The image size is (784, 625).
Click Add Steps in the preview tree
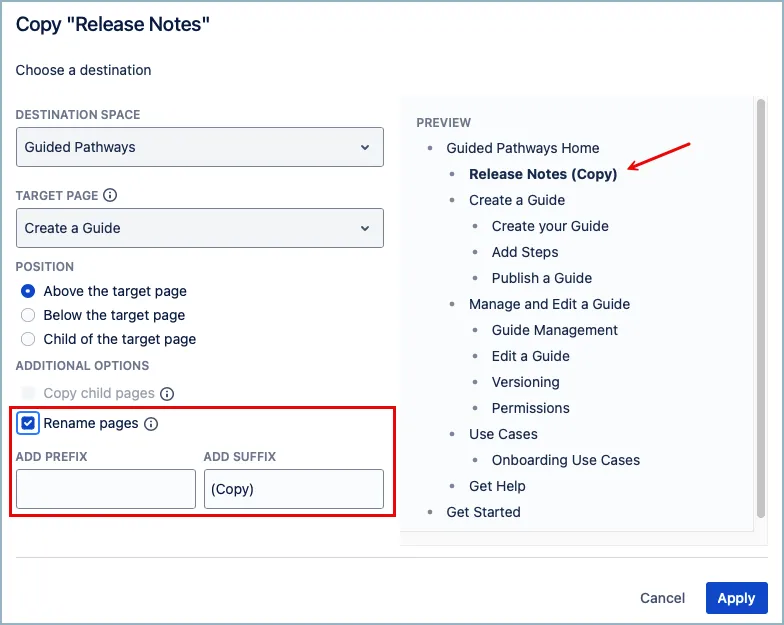click(525, 252)
